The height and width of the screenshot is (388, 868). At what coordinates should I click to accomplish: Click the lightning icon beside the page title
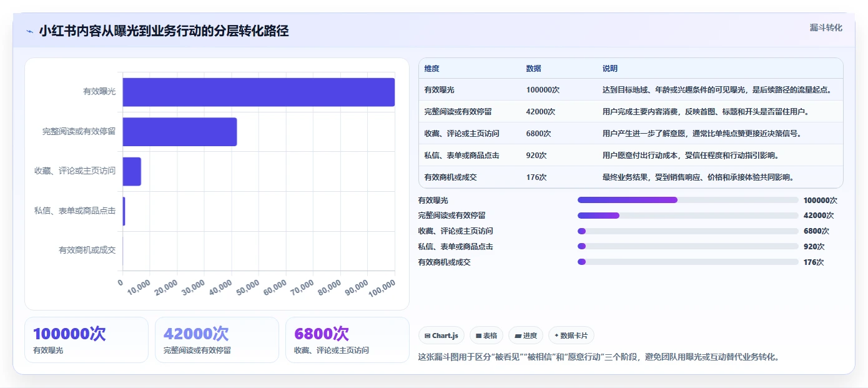pos(29,31)
